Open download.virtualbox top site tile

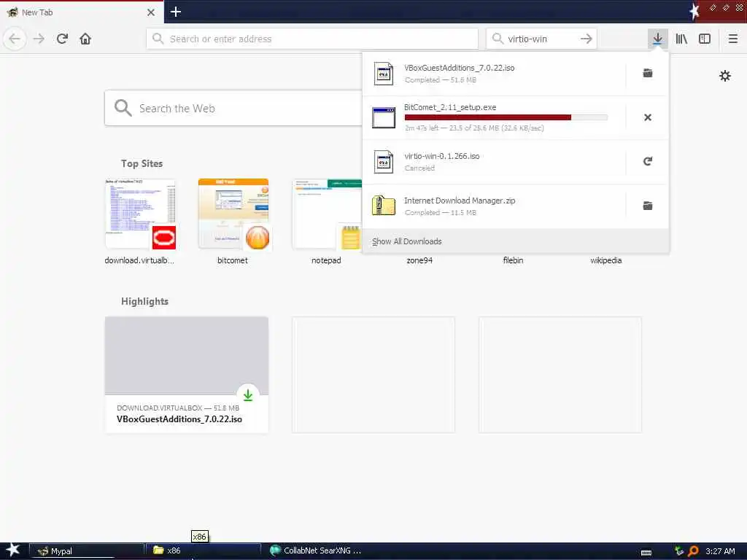(x=140, y=222)
